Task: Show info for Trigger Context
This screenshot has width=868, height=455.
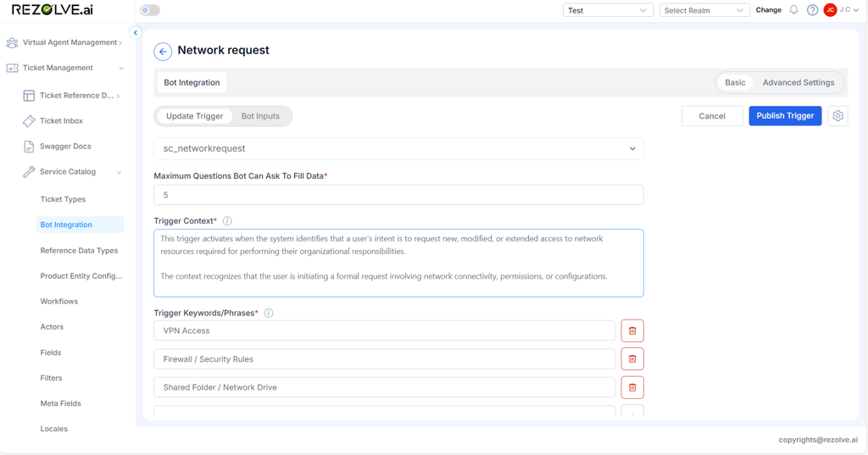Action: (x=227, y=221)
